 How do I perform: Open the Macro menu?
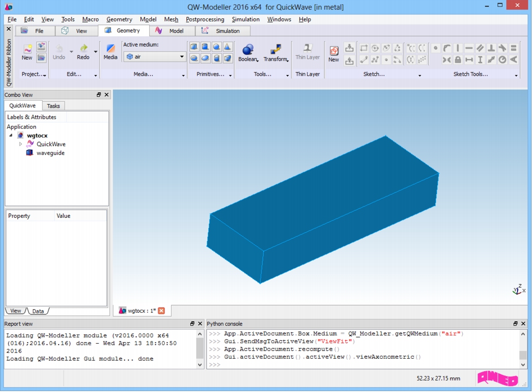pos(91,20)
